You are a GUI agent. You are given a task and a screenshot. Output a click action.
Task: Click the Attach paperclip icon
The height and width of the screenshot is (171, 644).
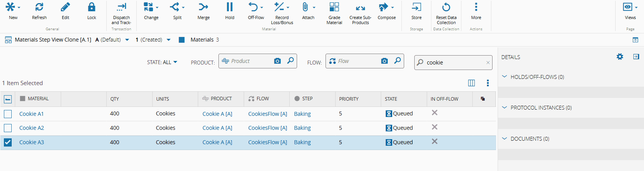[305, 7]
